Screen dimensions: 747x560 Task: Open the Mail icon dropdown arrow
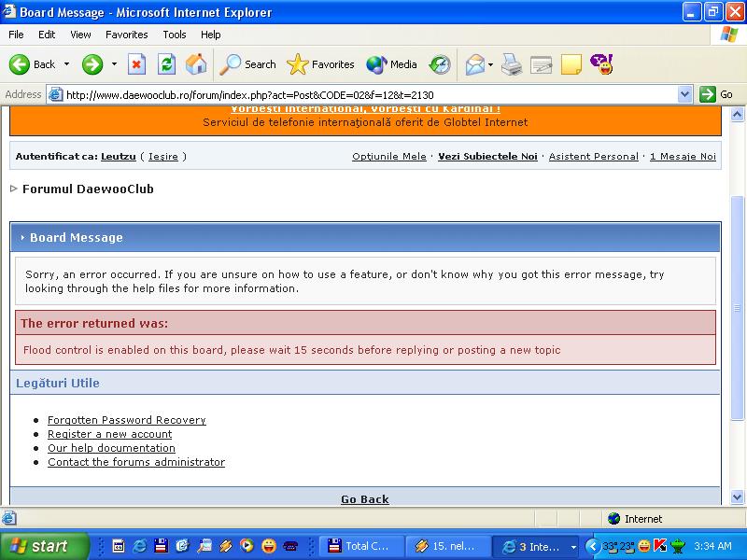tap(491, 64)
